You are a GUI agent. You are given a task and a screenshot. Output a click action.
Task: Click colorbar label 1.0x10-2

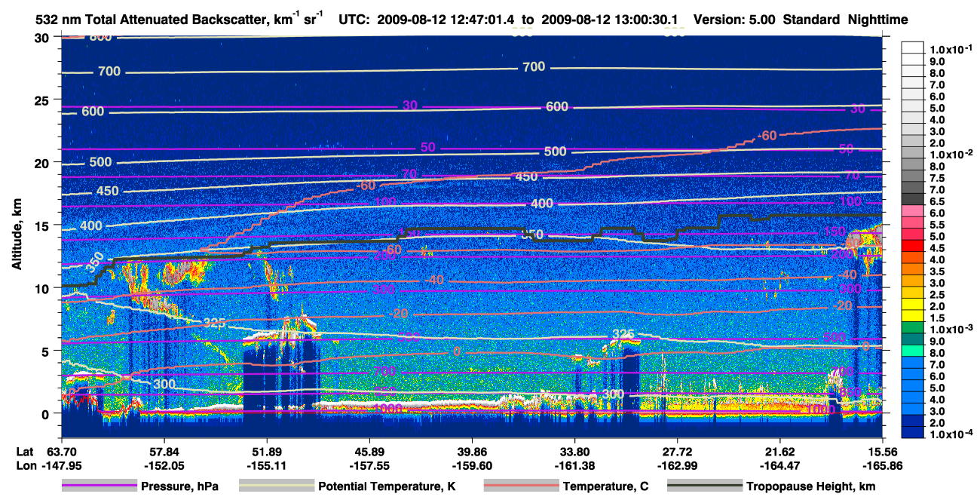pyautogui.click(x=952, y=154)
